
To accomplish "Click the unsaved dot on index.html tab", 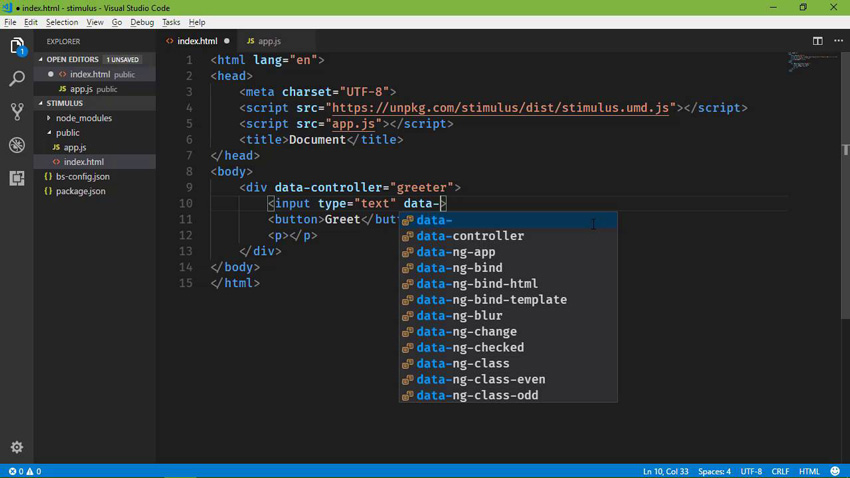I will pyautogui.click(x=227, y=41).
